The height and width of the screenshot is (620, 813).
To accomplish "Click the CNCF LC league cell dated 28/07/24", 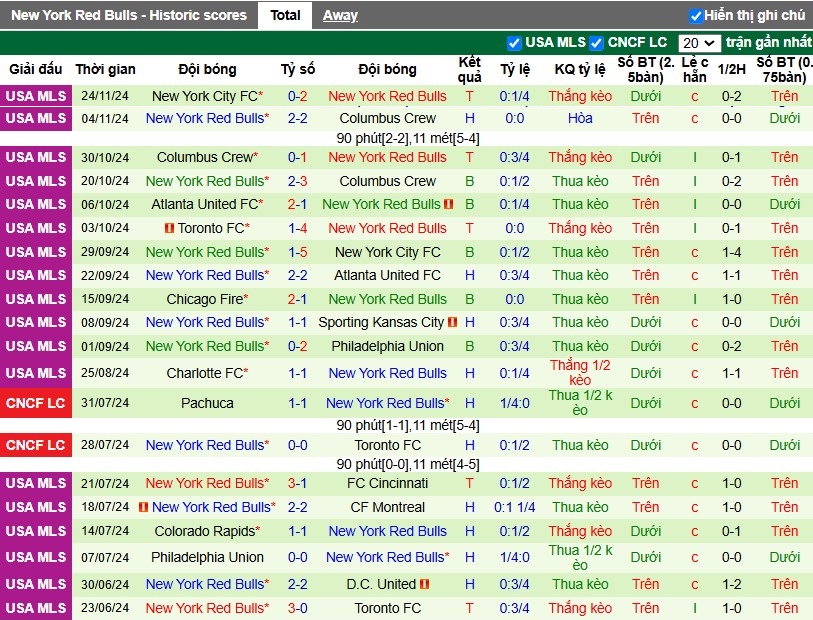I will tap(36, 445).
